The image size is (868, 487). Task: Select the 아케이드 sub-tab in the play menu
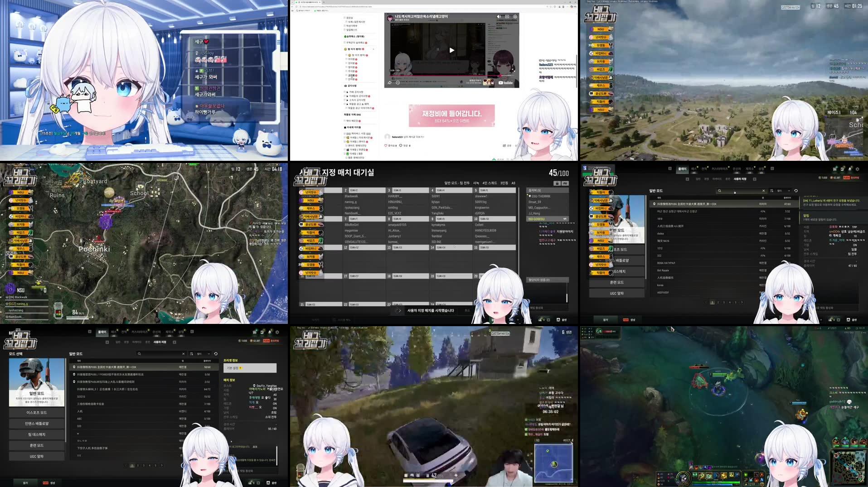717,178
